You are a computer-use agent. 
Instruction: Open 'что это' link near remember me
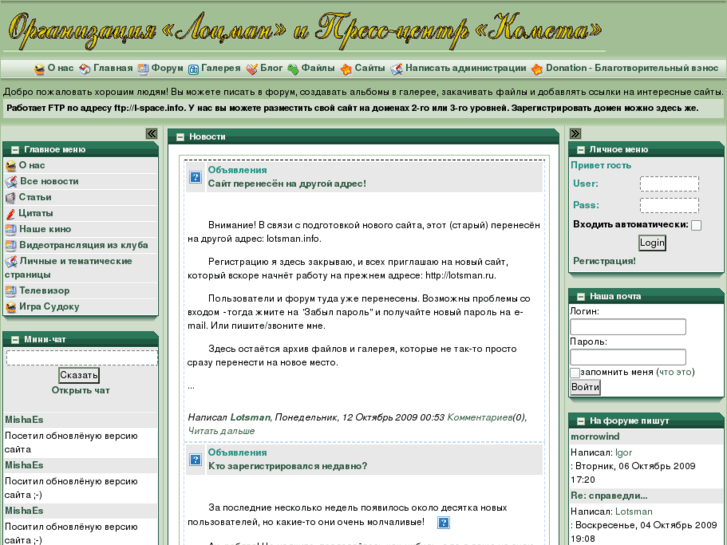click(x=676, y=372)
